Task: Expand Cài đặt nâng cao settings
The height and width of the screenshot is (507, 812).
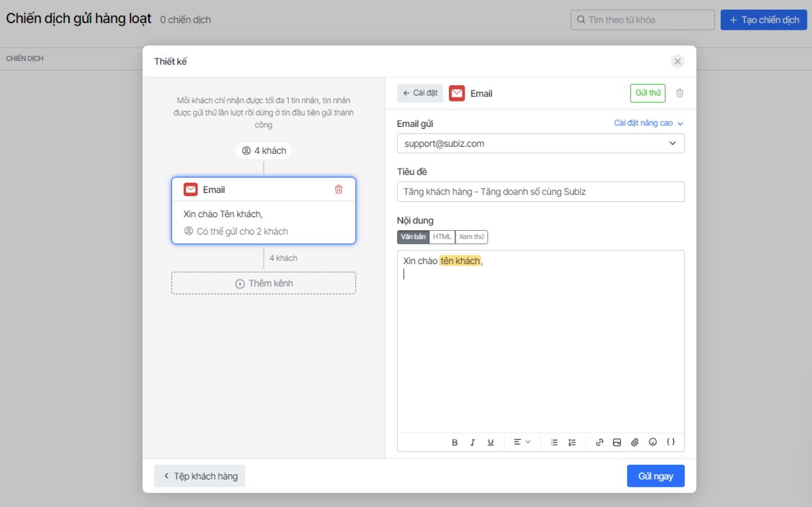Action: click(648, 123)
